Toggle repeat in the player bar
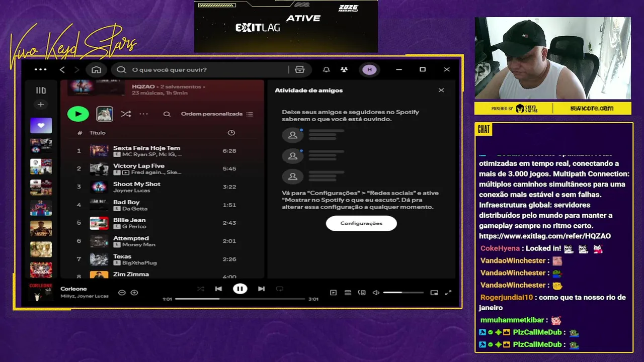Image resolution: width=644 pixels, height=362 pixels. (x=280, y=289)
